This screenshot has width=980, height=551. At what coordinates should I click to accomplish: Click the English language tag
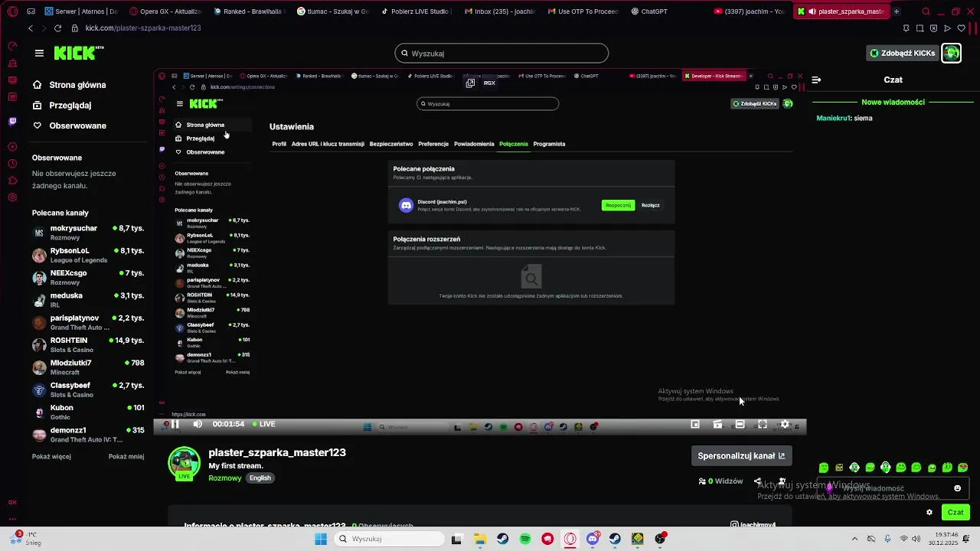(x=260, y=478)
